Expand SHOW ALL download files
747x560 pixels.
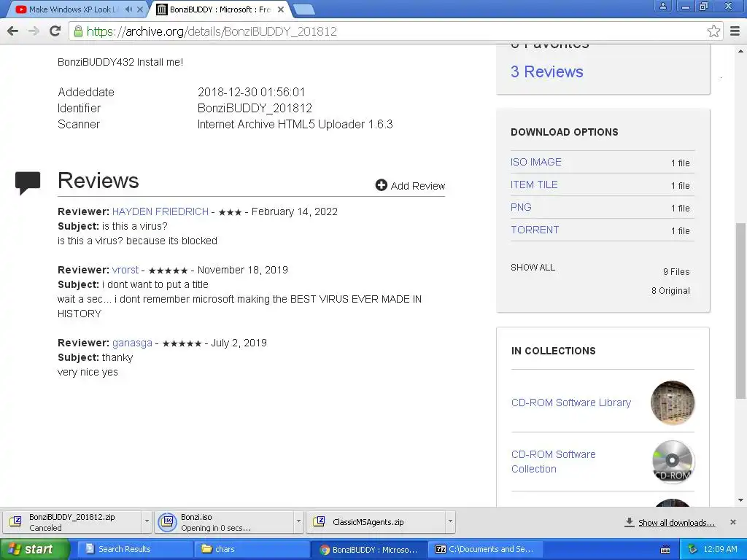click(533, 268)
